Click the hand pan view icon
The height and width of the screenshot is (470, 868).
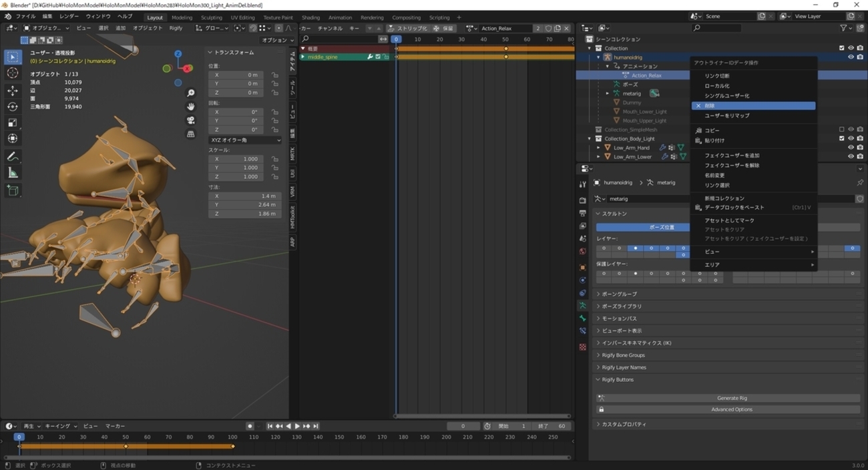[x=191, y=107]
